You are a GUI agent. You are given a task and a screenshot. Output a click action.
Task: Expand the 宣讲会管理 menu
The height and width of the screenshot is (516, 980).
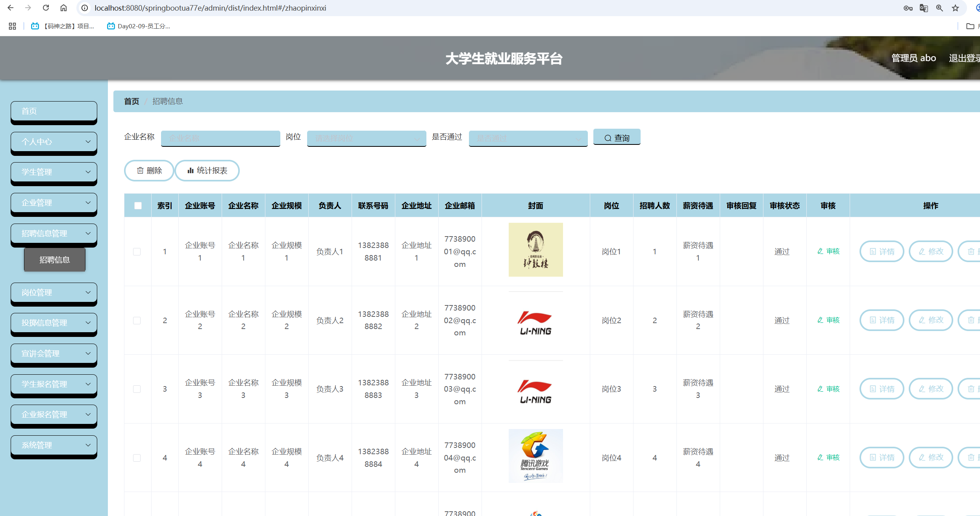[54, 353]
